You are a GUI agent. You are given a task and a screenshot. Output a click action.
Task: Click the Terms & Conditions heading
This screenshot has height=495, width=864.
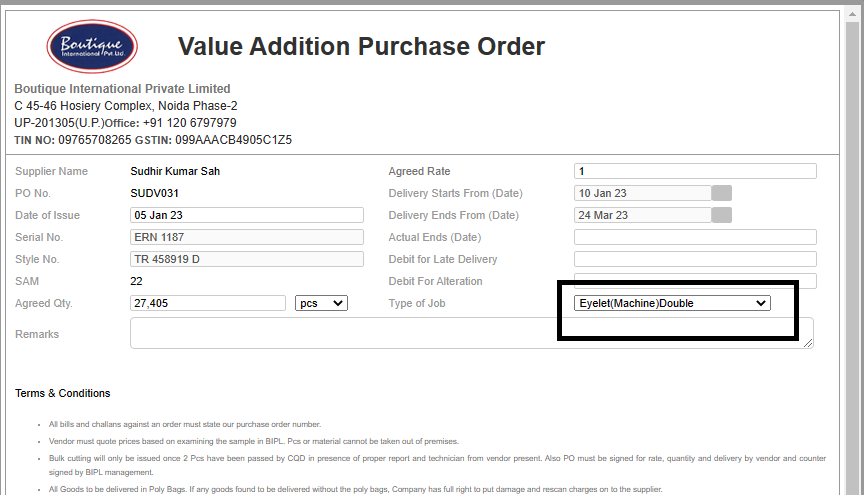pos(62,393)
